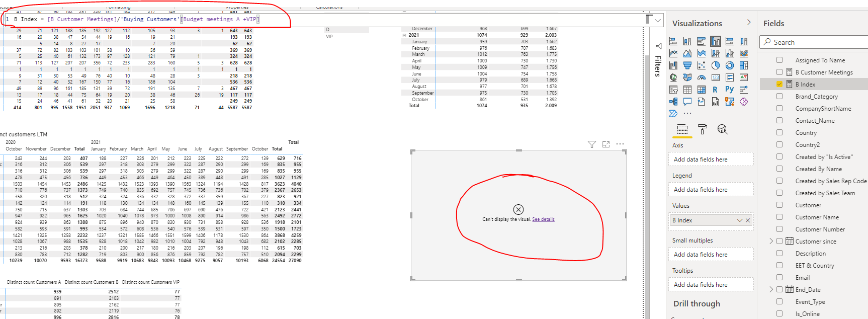Select the R script visual
The width and height of the screenshot is (868, 319).
716,90
